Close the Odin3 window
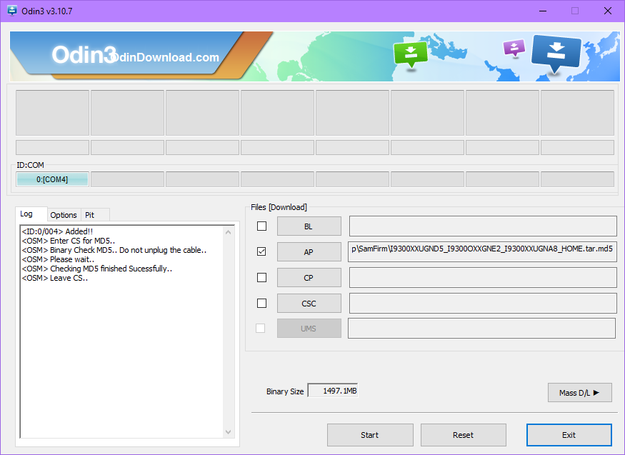The height and width of the screenshot is (455, 625). pos(607,11)
